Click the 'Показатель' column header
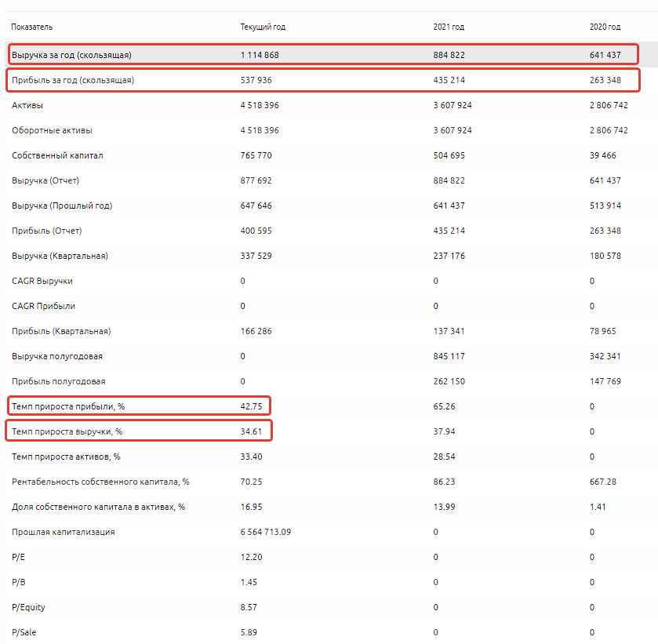 tap(32, 27)
